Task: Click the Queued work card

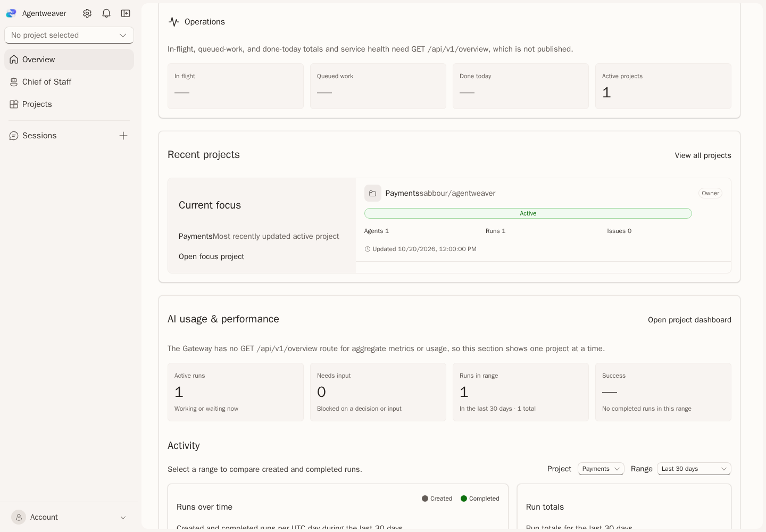Action: pos(378,86)
